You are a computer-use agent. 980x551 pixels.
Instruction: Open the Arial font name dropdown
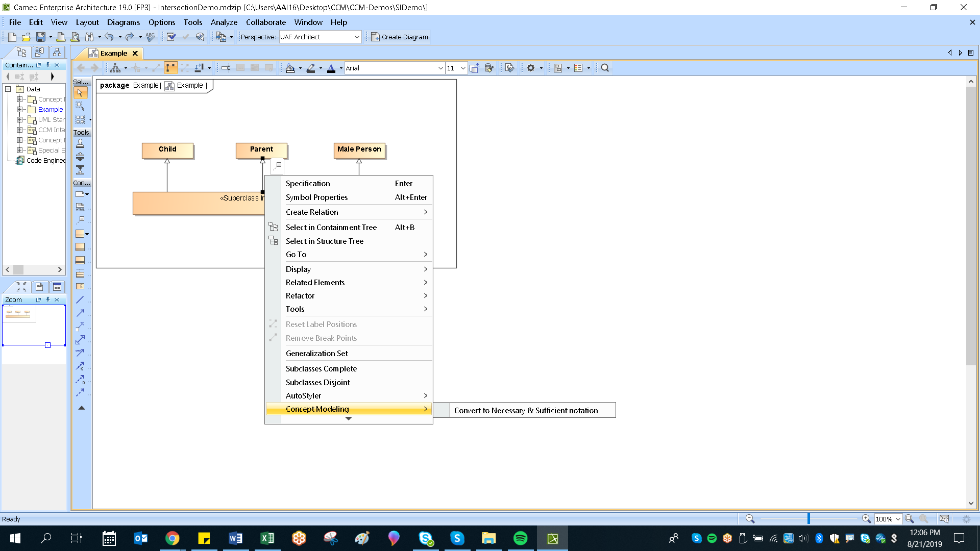[440, 68]
